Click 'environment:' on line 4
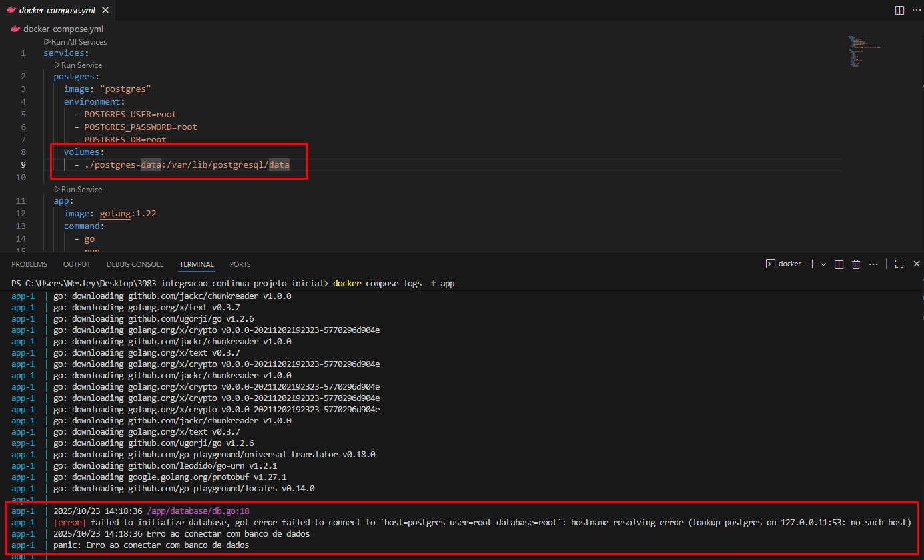 point(94,101)
